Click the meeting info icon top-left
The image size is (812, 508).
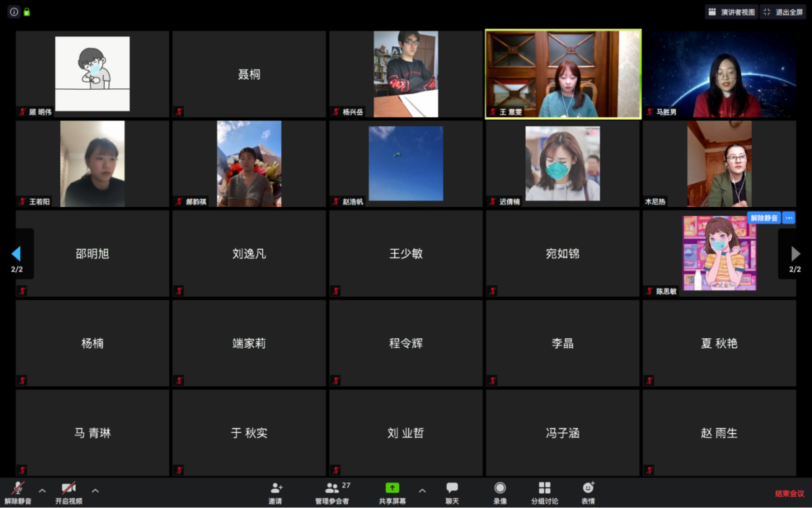pos(14,12)
